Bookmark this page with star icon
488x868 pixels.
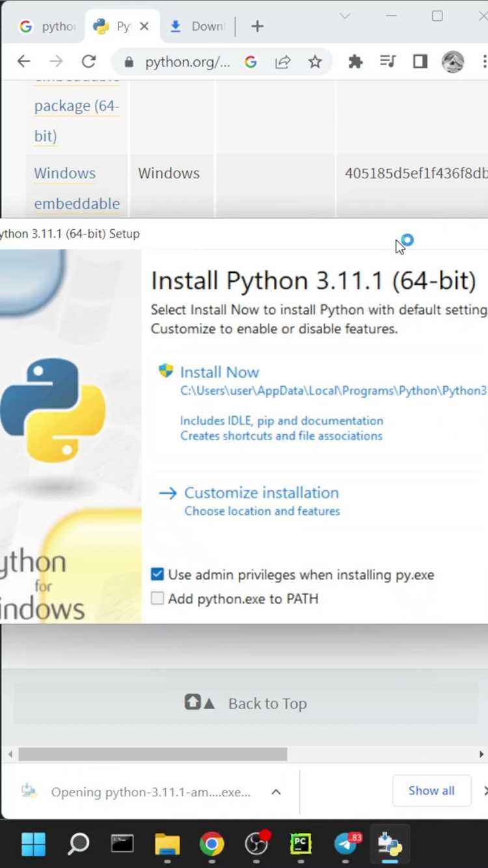coord(315,62)
